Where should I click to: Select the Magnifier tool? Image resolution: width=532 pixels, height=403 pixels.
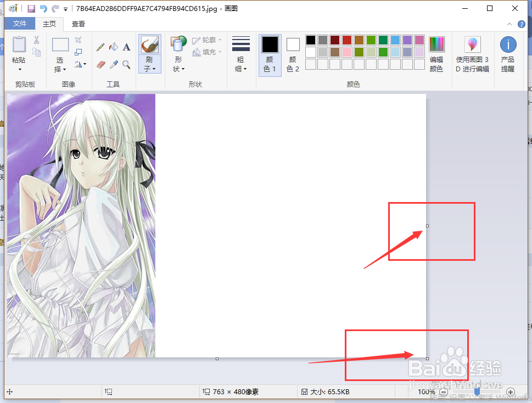pyautogui.click(x=127, y=64)
